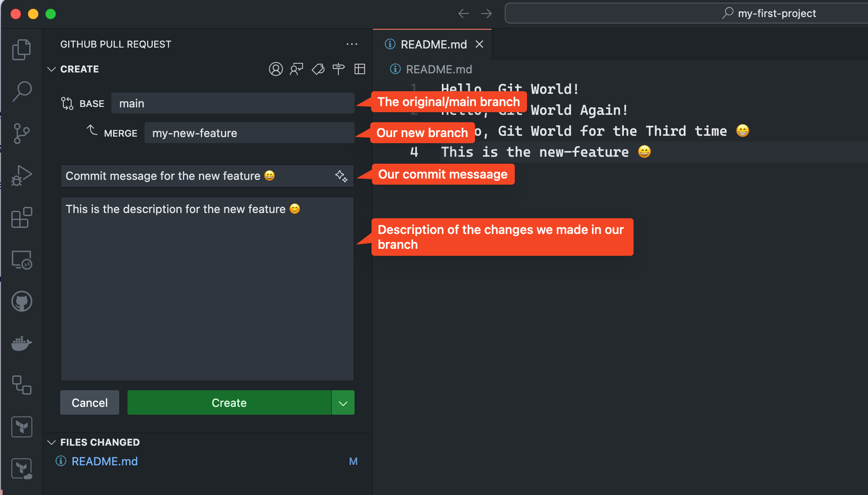
Task: Set milestone with the signpost icon
Action: (338, 69)
